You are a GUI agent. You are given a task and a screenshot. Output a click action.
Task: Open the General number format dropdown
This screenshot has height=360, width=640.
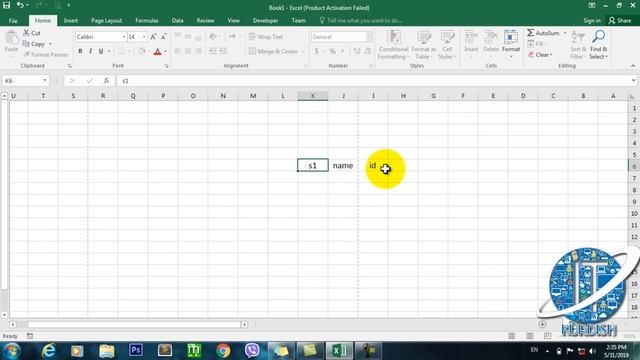[369, 37]
